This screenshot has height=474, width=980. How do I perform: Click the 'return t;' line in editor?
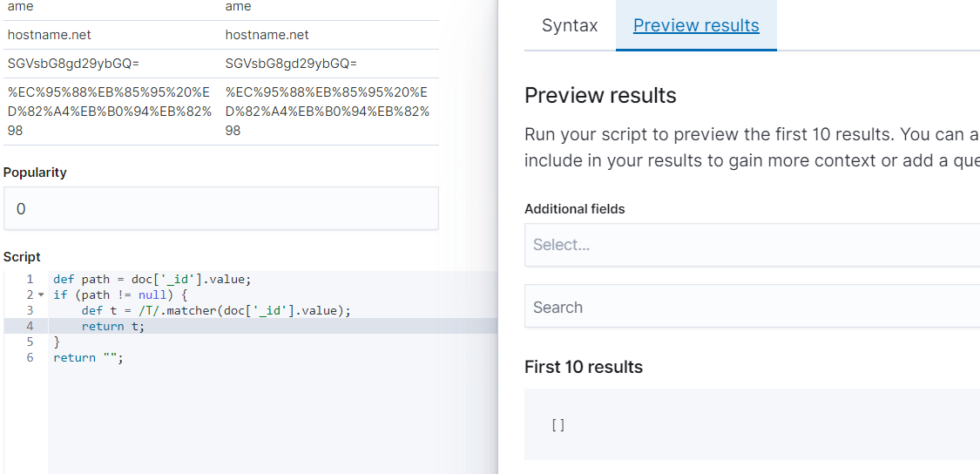(113, 327)
